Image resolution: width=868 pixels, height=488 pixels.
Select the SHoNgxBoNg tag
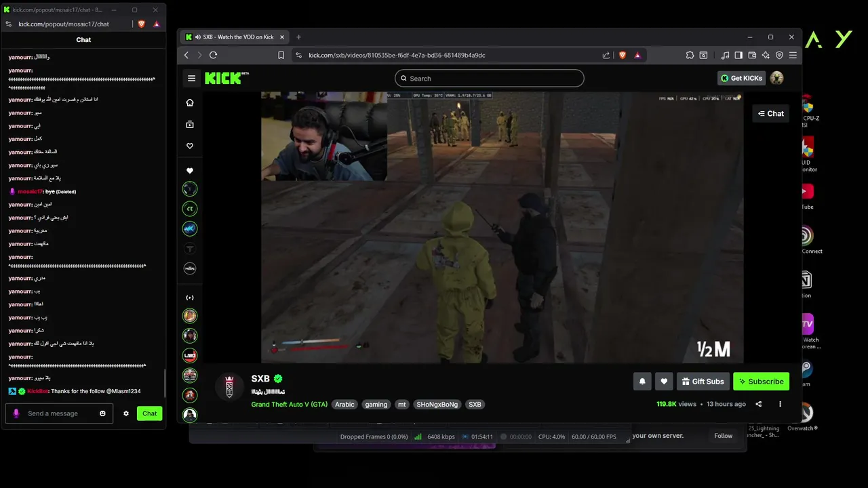(x=437, y=405)
